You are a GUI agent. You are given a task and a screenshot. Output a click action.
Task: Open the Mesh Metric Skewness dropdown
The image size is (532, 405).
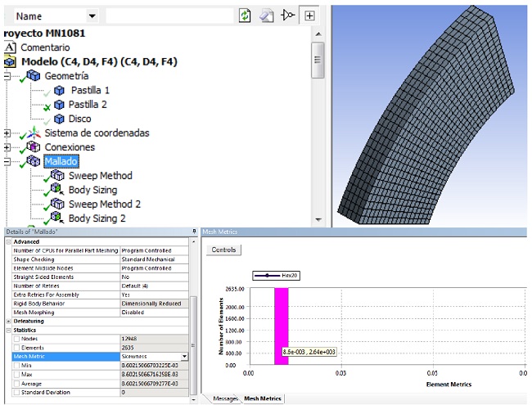[x=184, y=356]
